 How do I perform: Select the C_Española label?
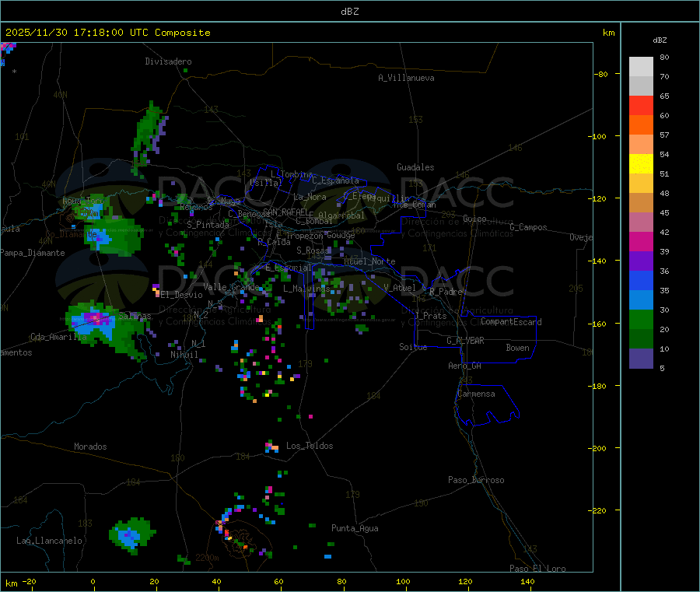click(335, 180)
